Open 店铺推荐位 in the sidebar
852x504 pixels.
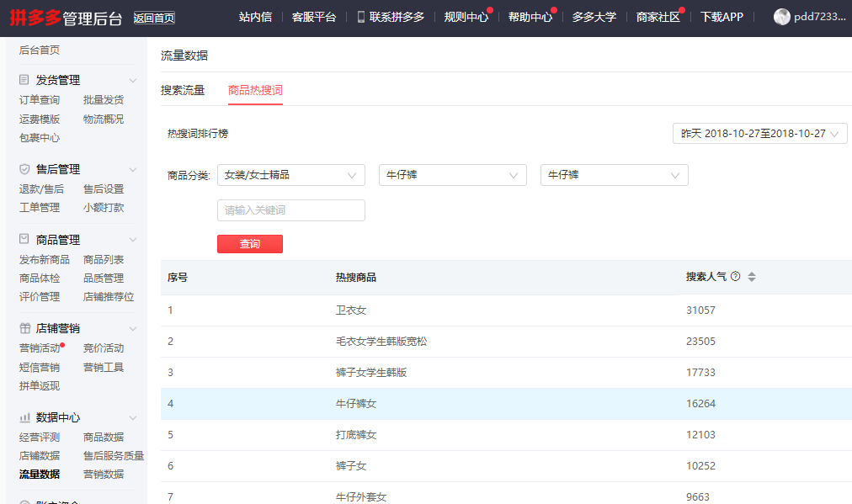(x=109, y=296)
